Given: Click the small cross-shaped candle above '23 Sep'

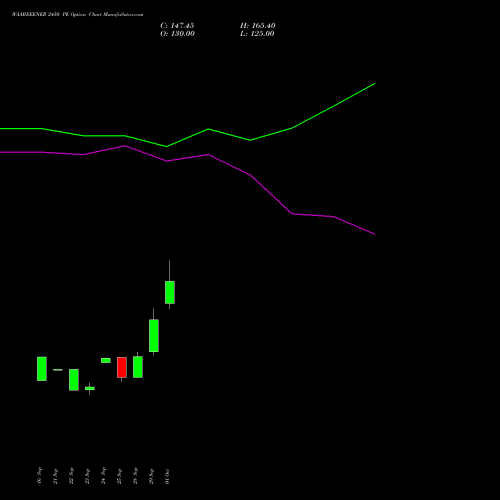Looking at the screenshot, I should tap(90, 388).
